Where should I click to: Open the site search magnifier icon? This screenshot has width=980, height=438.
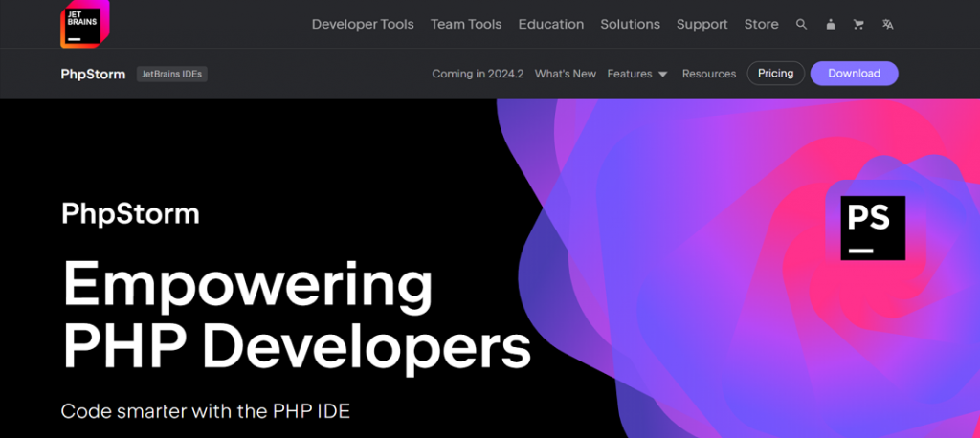(x=801, y=24)
